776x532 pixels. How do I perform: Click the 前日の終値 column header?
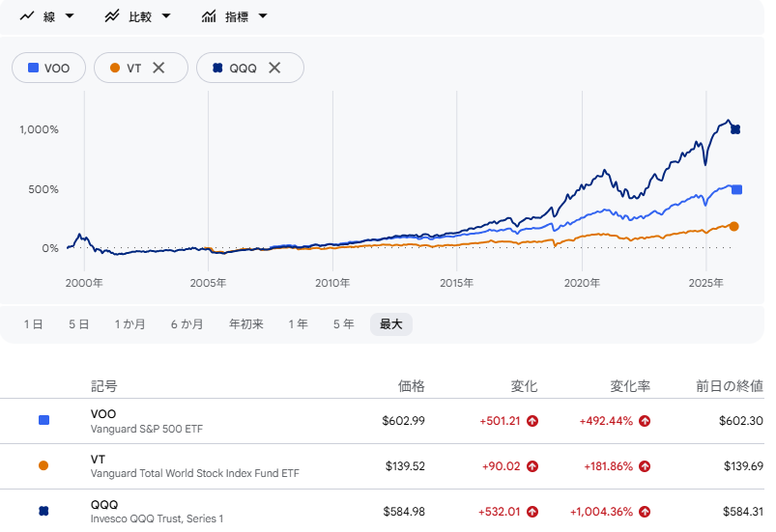tap(730, 386)
